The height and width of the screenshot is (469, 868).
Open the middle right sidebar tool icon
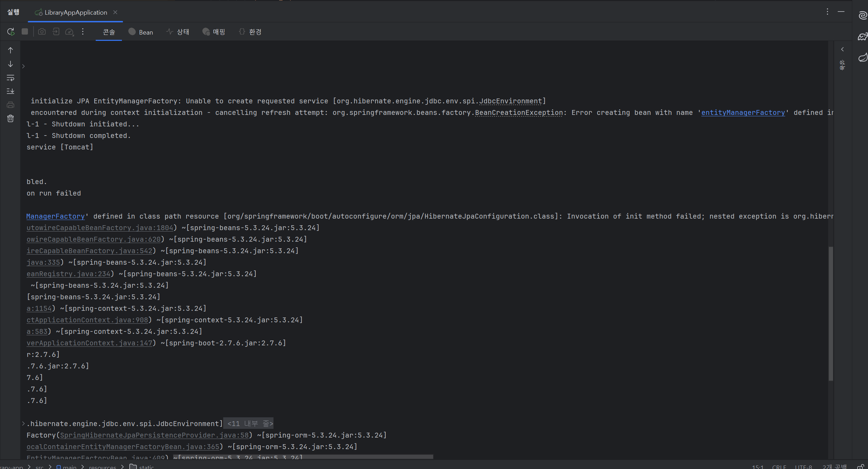tap(863, 36)
